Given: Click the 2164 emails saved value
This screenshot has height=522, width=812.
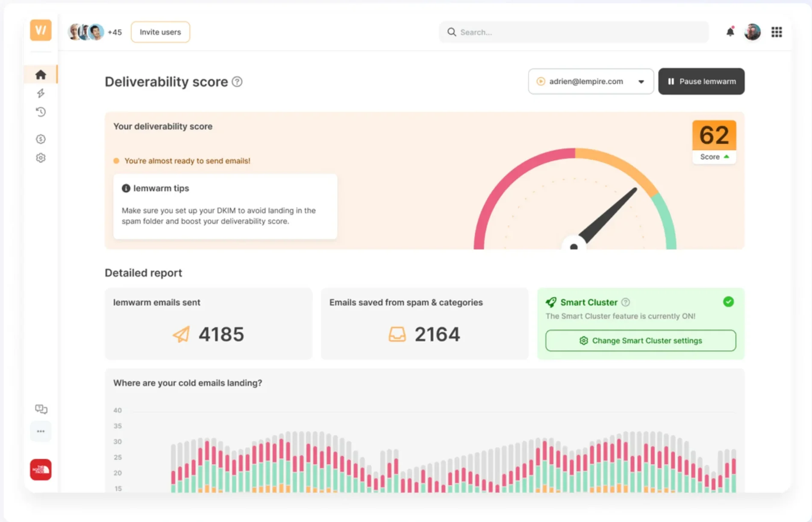Looking at the screenshot, I should point(437,334).
